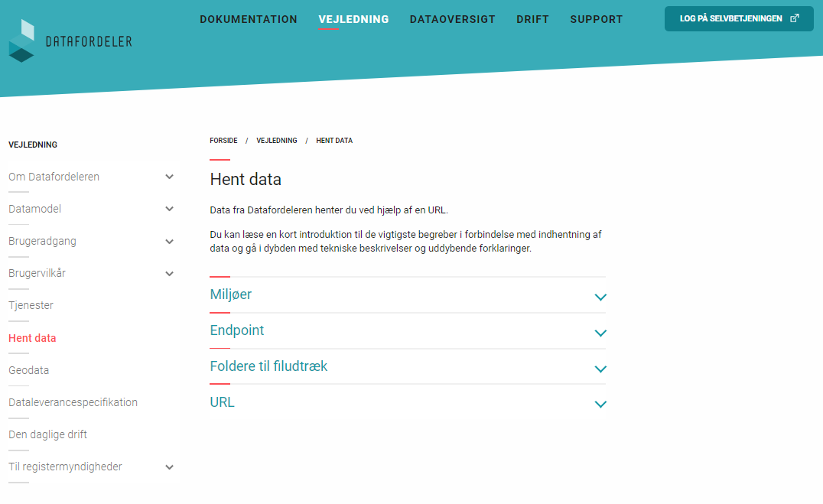The width and height of the screenshot is (823, 504).
Task: Go to Forside via breadcrumb
Action: tap(223, 141)
